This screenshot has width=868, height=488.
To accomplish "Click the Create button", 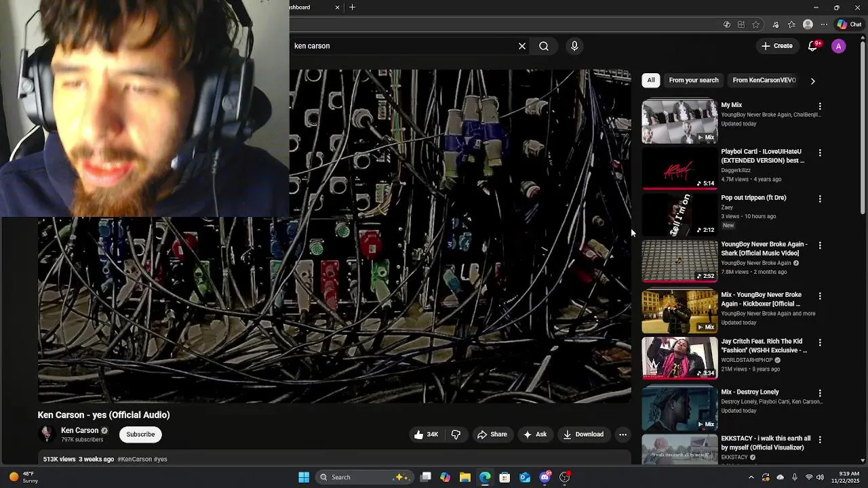I will [x=777, y=46].
